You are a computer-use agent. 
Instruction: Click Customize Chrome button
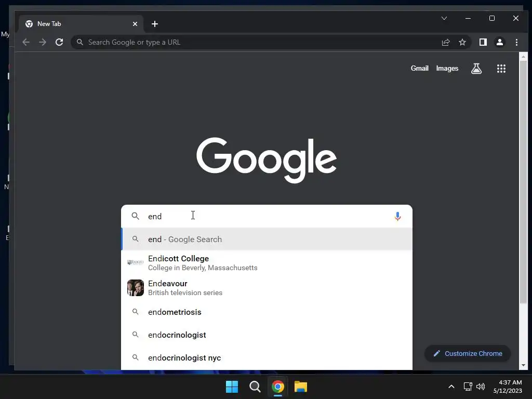point(468,353)
